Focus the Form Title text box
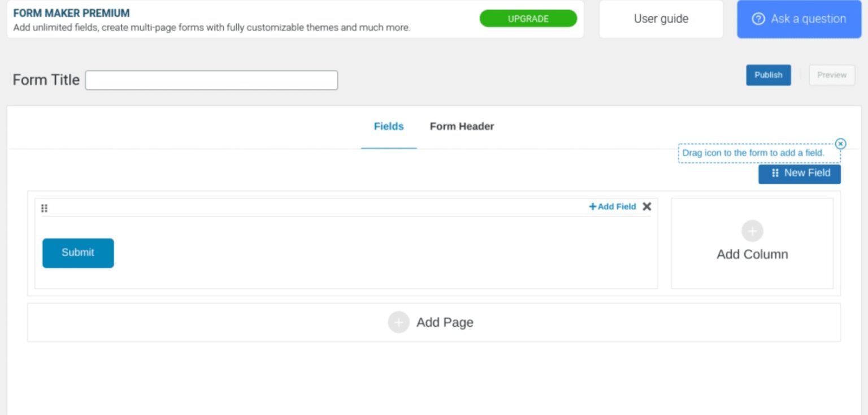Viewport: 868px width, 415px height. pos(211,80)
